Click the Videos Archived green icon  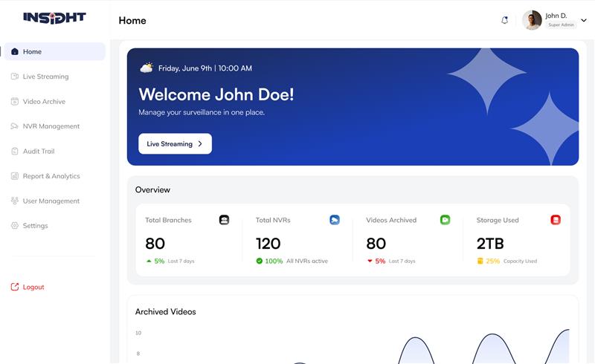[x=445, y=220]
